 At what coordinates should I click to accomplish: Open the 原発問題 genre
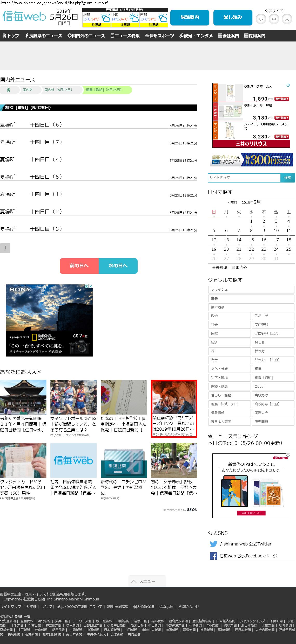[273, 422]
